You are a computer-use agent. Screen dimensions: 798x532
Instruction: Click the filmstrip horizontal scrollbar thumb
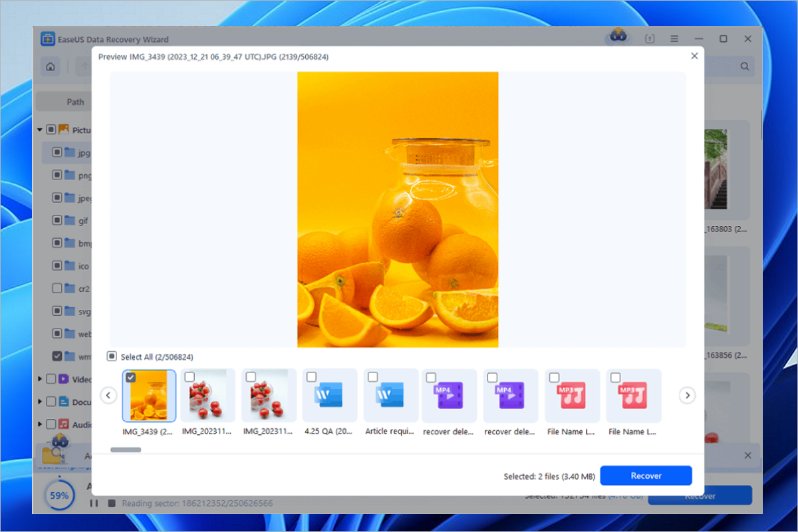[126, 450]
